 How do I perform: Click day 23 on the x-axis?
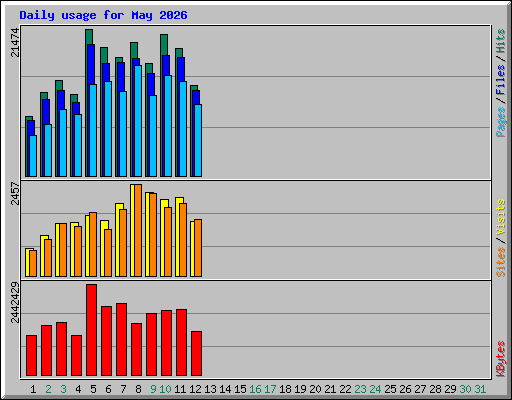360,389
